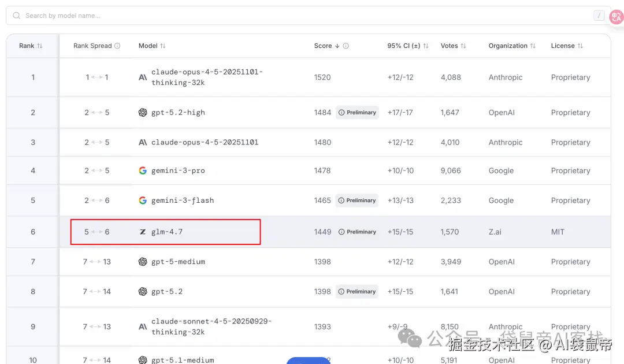
Task: Click confidence interval +17/-17
Action: [400, 113]
